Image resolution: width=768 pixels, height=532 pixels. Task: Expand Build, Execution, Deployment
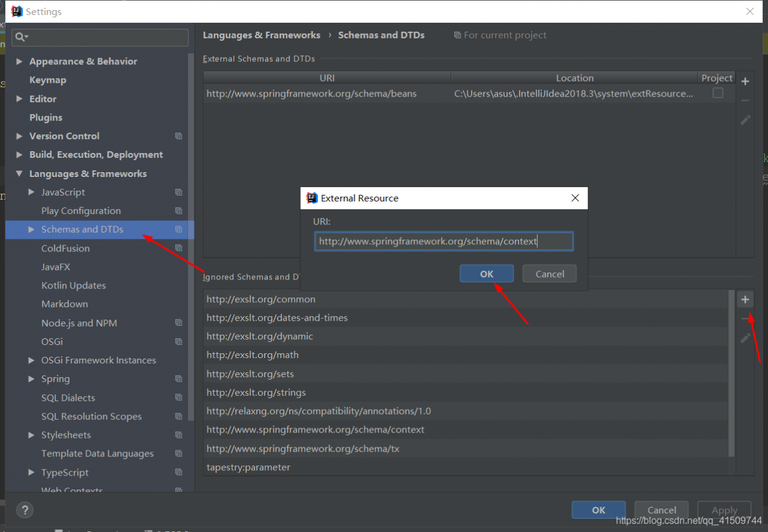pyautogui.click(x=20, y=155)
